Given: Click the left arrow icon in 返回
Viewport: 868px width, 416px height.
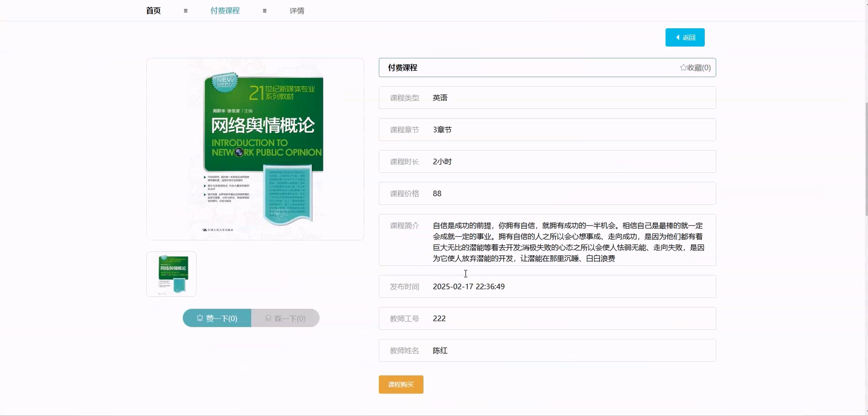Looking at the screenshot, I should (678, 38).
